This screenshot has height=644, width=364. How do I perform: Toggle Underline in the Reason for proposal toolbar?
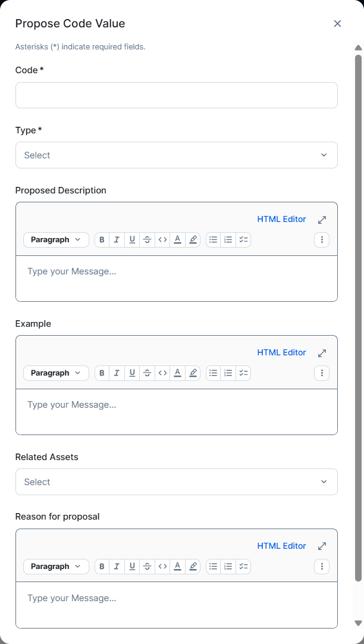132,567
